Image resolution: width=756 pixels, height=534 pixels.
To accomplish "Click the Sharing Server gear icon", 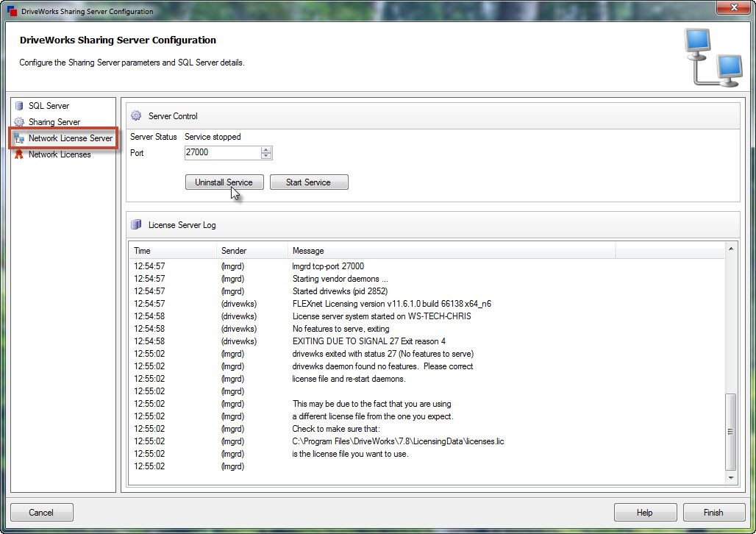I will point(19,122).
